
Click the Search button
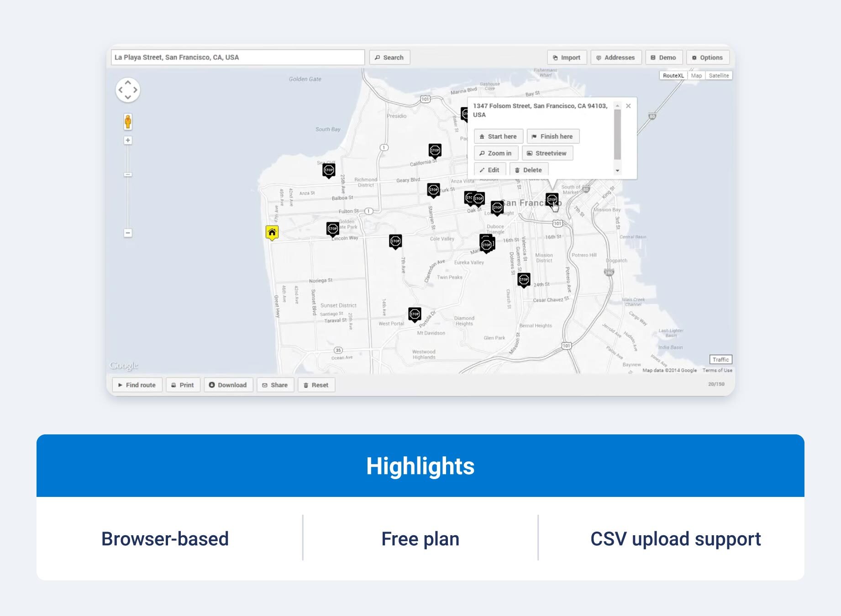pos(389,57)
